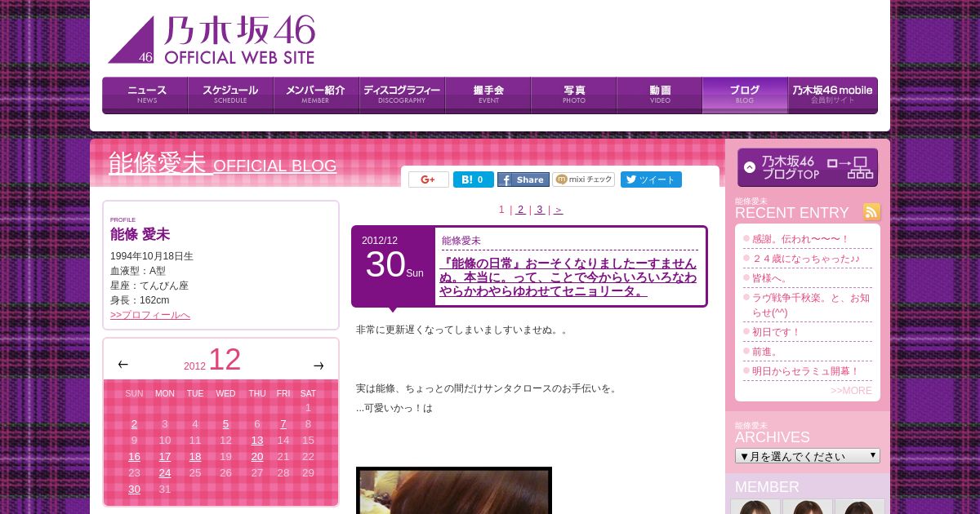
Task: Click the mixi チェック button
Action: click(584, 179)
